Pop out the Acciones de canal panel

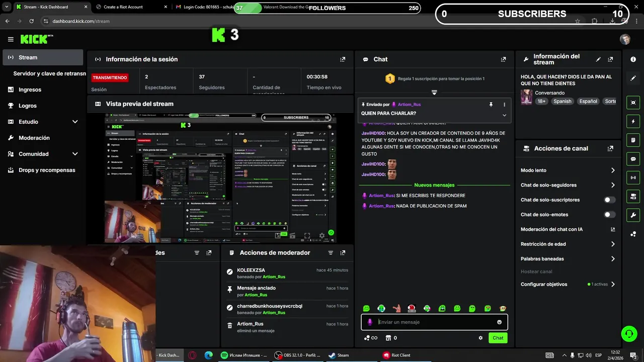coord(610,149)
